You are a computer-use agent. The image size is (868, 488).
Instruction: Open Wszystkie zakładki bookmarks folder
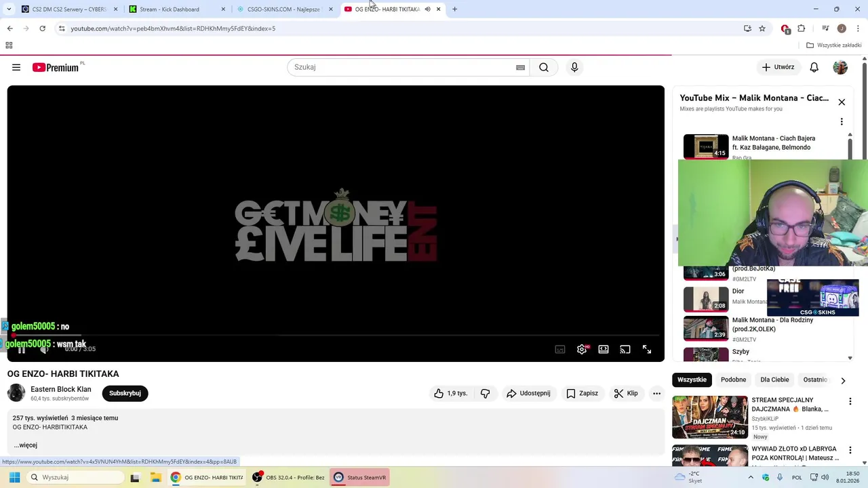point(834,45)
